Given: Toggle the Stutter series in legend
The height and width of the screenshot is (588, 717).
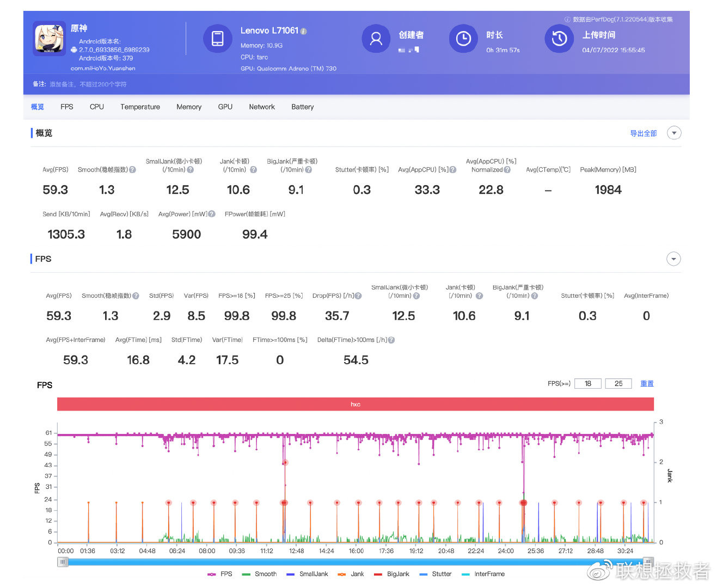Looking at the screenshot, I should tap(436, 574).
